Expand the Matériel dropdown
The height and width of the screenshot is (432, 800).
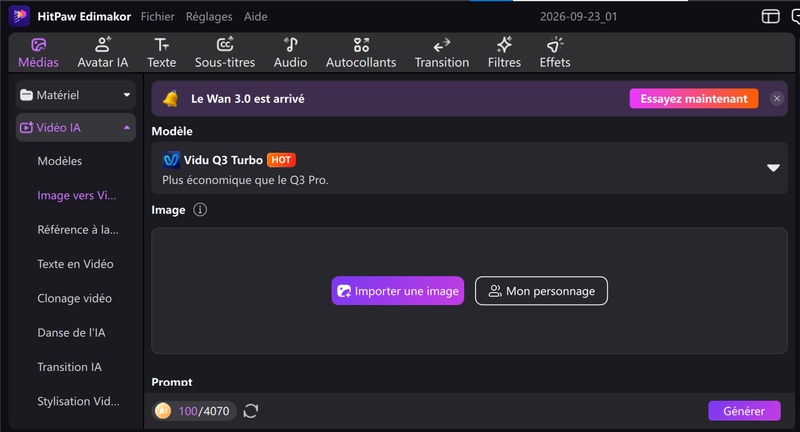[x=76, y=95]
